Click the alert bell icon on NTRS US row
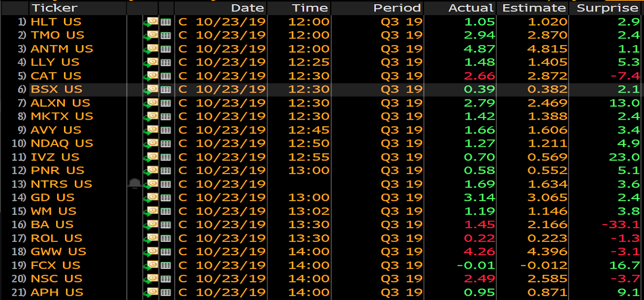The width and height of the screenshot is (644, 300). point(135,184)
